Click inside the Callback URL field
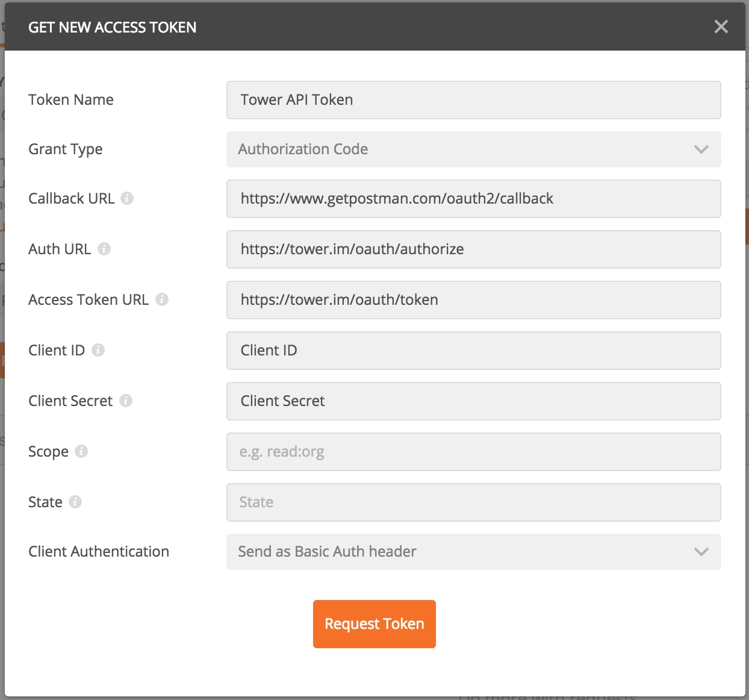This screenshot has height=700, width=749. pos(473,199)
